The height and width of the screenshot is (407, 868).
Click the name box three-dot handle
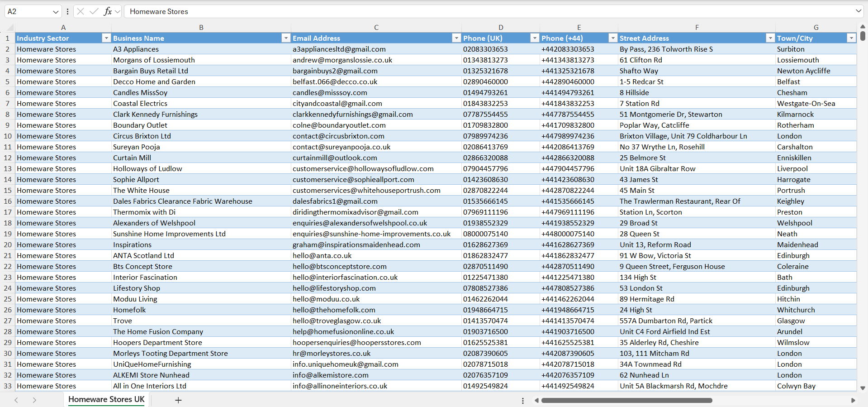pos(67,12)
